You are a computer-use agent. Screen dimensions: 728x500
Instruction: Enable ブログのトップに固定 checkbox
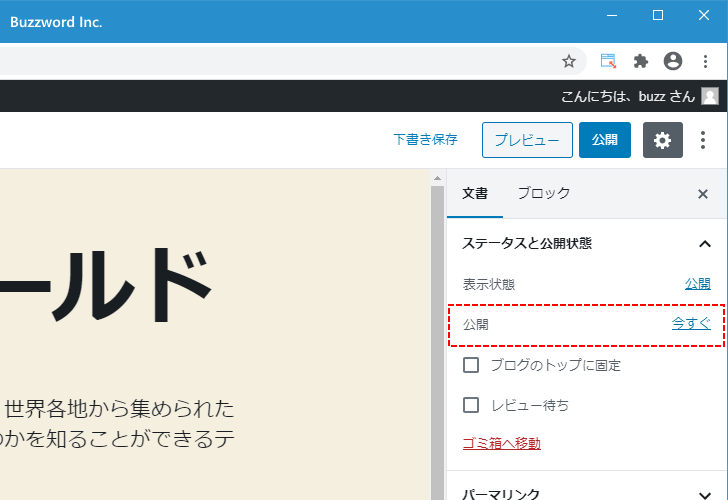pyautogui.click(x=471, y=365)
